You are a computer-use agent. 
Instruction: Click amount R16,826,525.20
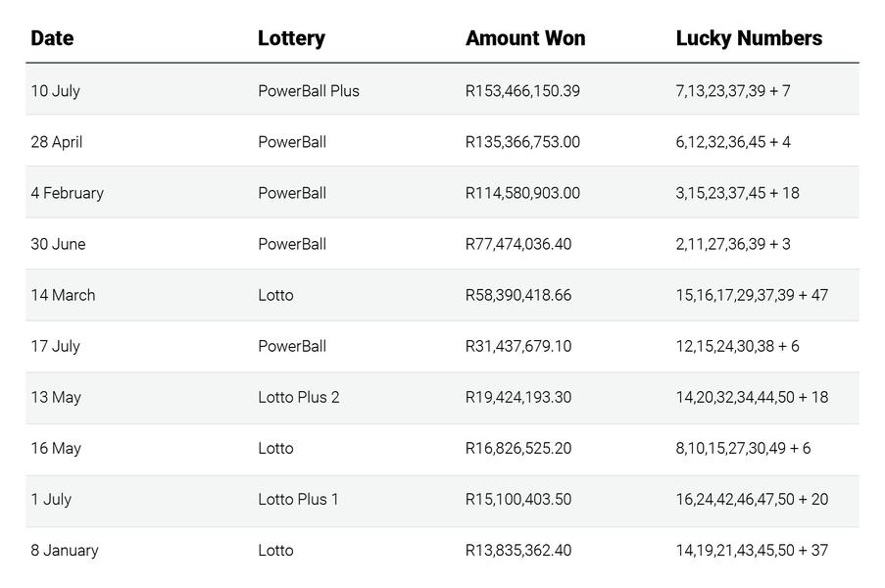[x=518, y=448]
